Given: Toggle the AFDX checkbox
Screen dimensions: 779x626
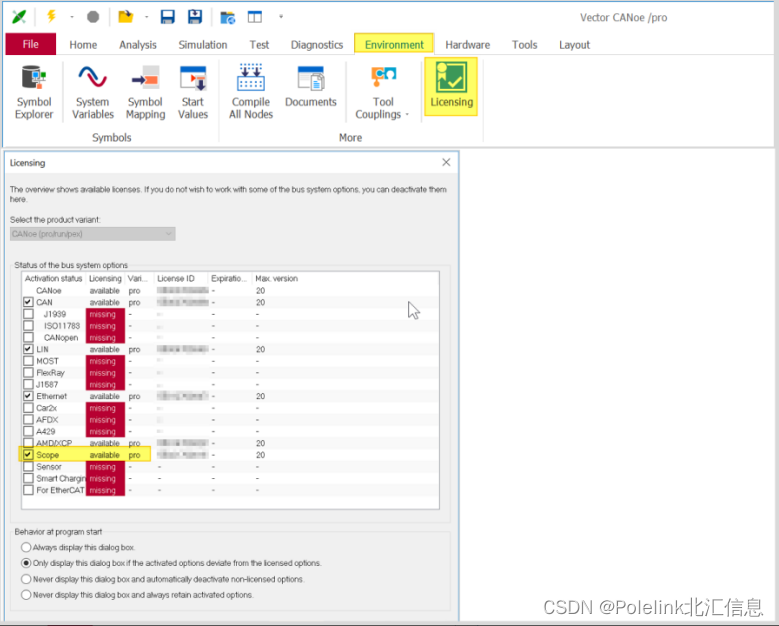Looking at the screenshot, I should tap(28, 419).
